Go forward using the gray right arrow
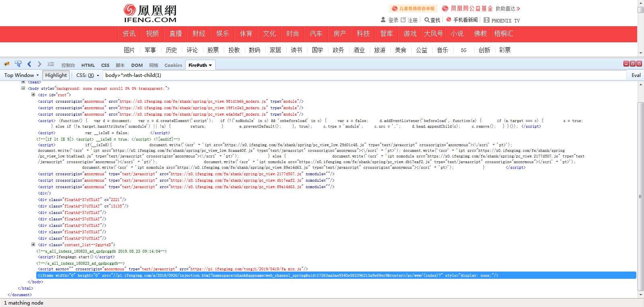The width and height of the screenshot is (644, 307). [x=39, y=64]
